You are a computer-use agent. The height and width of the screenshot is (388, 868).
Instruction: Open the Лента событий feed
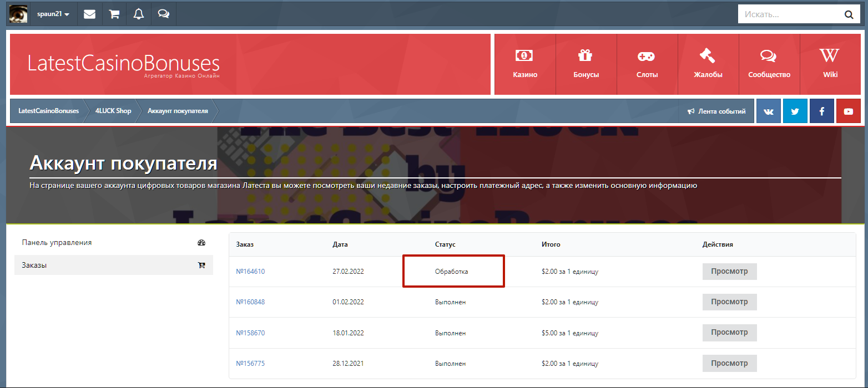pyautogui.click(x=716, y=111)
